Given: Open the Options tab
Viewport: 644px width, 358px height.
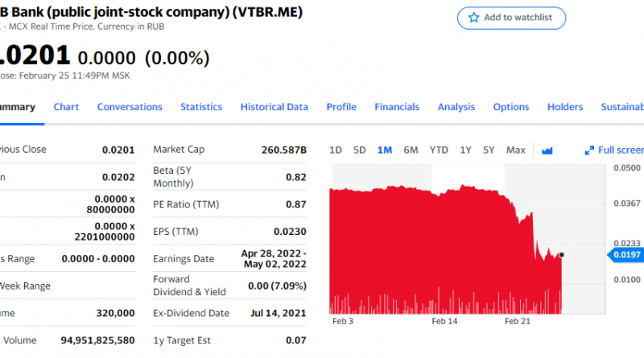Looking at the screenshot, I should (511, 107).
